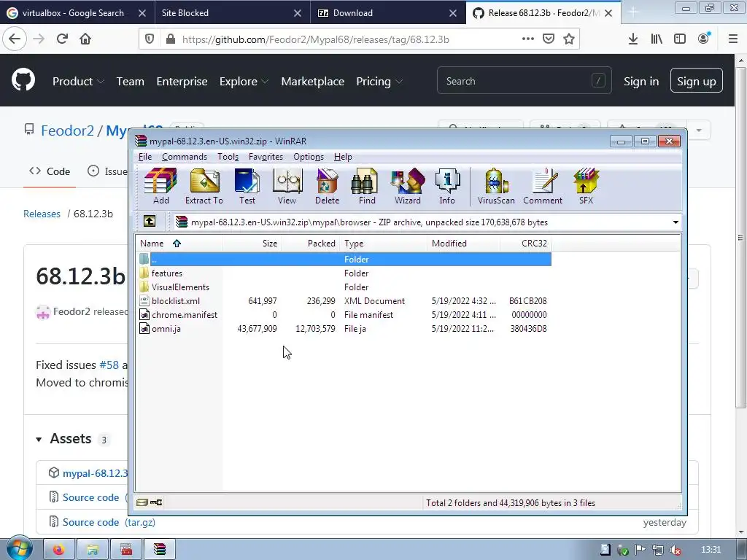Screen dimensions: 747x560
Task: Click the volume tray icon
Action: (675, 550)
